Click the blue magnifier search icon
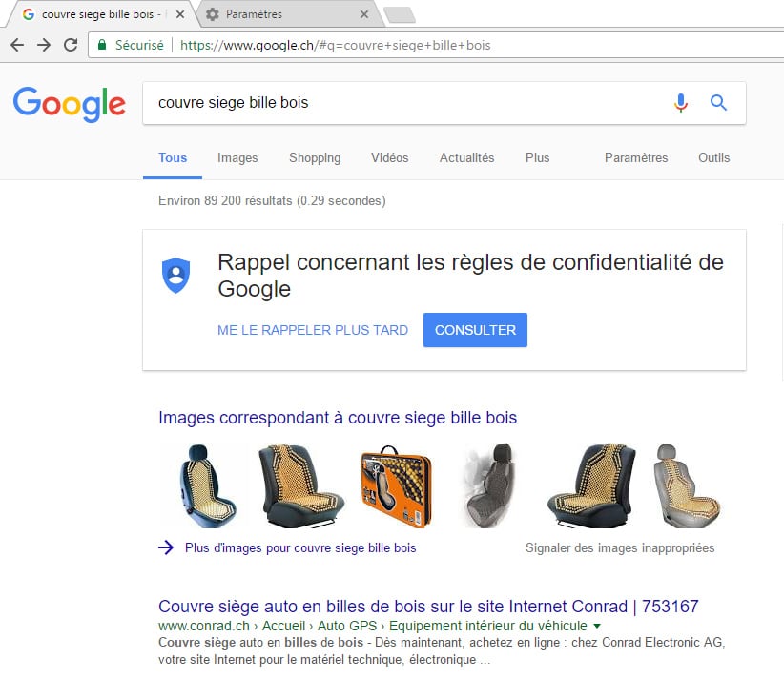This screenshot has width=784, height=681. point(718,102)
